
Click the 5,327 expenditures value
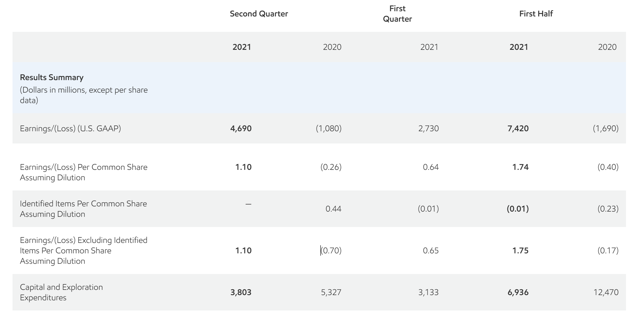tap(331, 292)
